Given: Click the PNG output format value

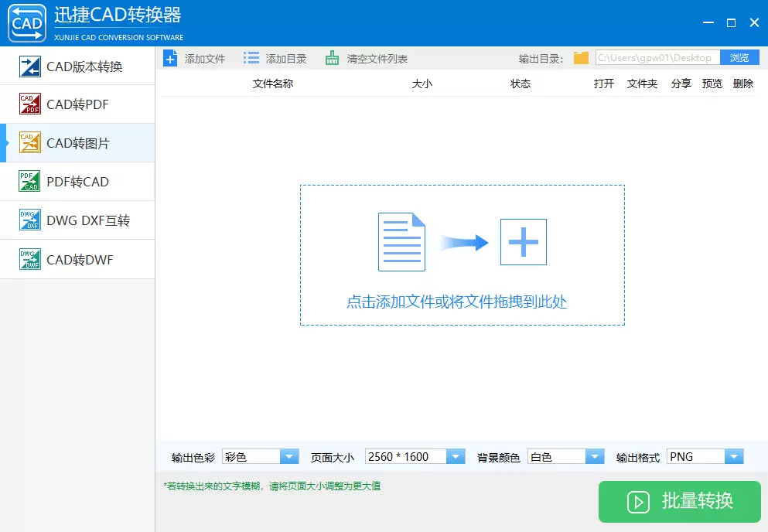Looking at the screenshot, I should tap(681, 456).
